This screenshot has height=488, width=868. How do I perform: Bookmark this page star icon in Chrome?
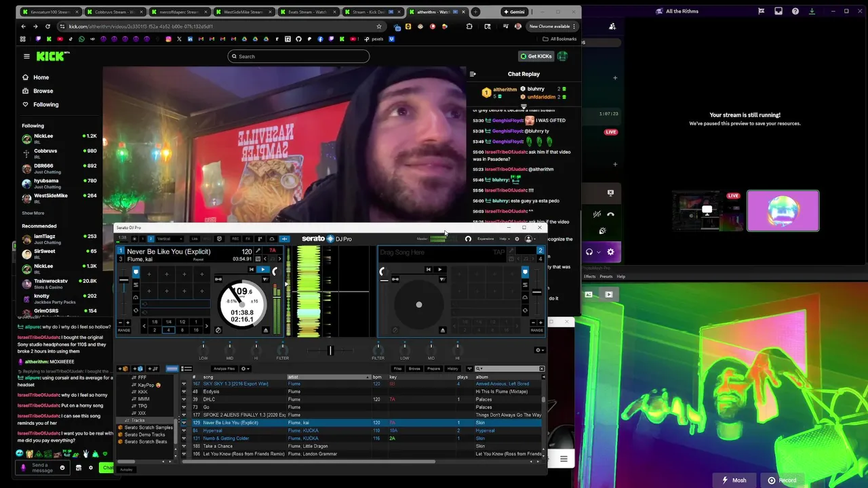coord(379,26)
